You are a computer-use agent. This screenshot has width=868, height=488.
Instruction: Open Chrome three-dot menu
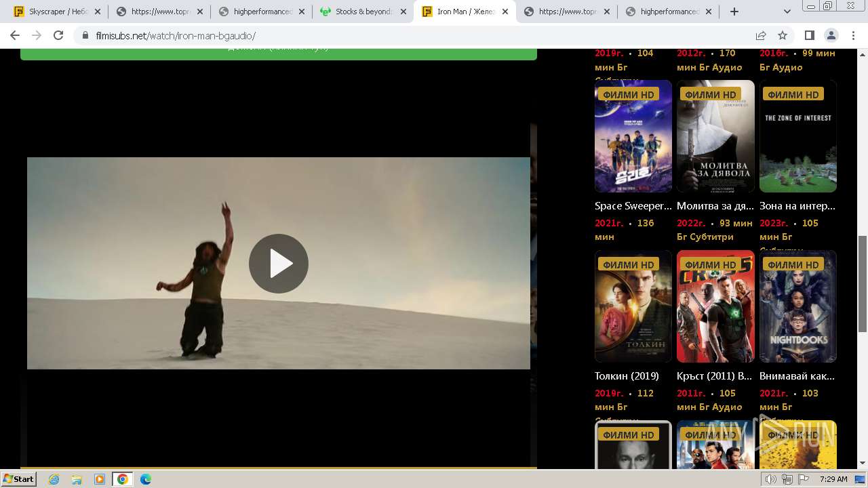pyautogui.click(x=852, y=35)
